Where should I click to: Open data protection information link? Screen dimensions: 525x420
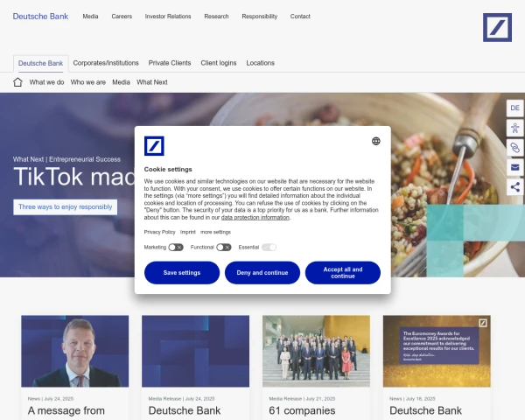click(x=255, y=217)
